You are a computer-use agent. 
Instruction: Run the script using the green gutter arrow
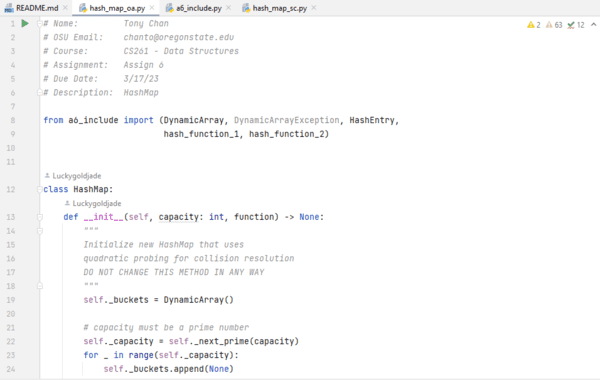coord(25,23)
